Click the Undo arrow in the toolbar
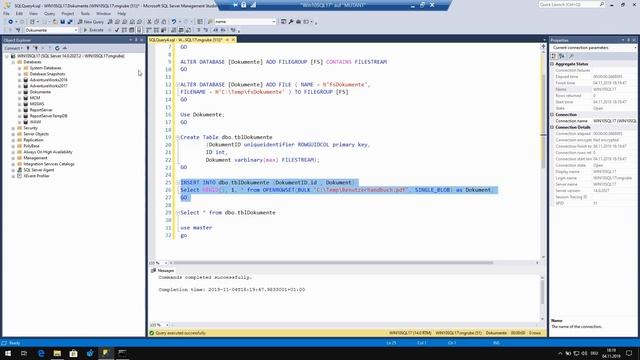 [x=174, y=22]
